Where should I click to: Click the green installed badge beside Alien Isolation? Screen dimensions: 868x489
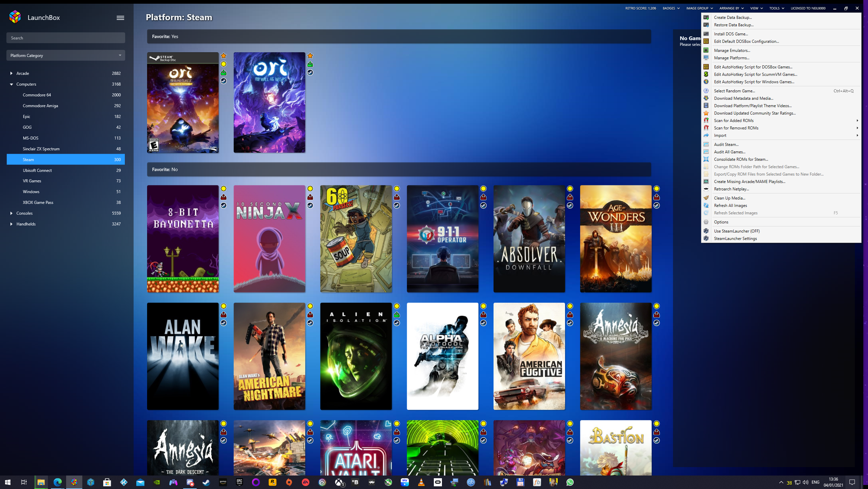click(x=397, y=314)
